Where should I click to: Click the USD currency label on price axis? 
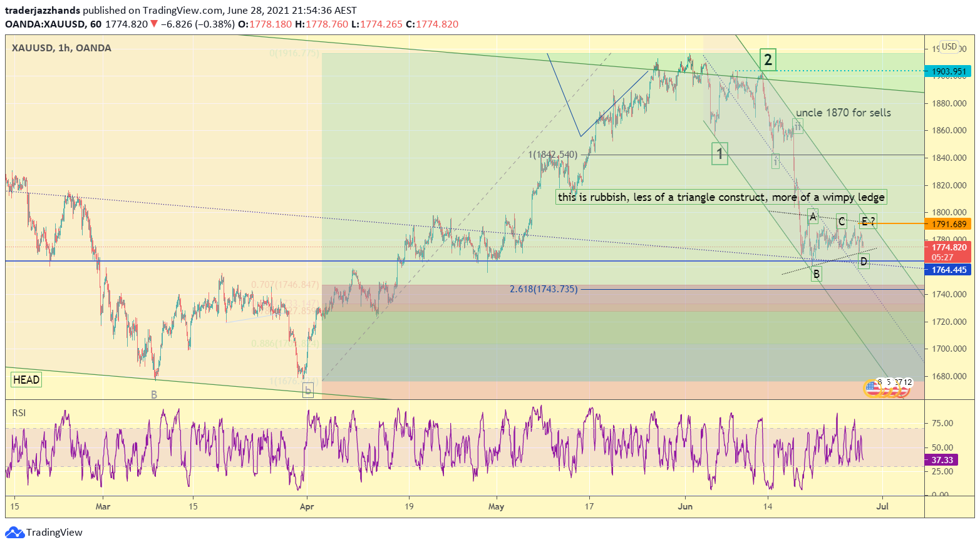click(949, 46)
